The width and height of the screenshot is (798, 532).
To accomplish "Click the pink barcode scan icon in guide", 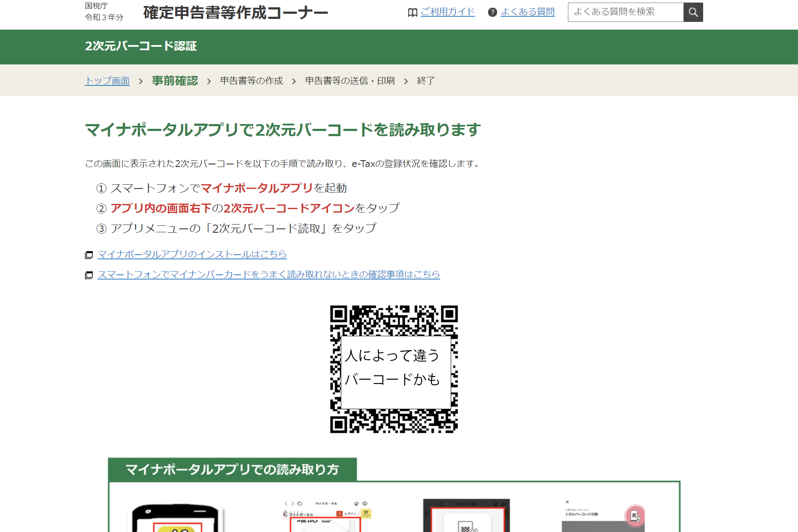I will [635, 515].
